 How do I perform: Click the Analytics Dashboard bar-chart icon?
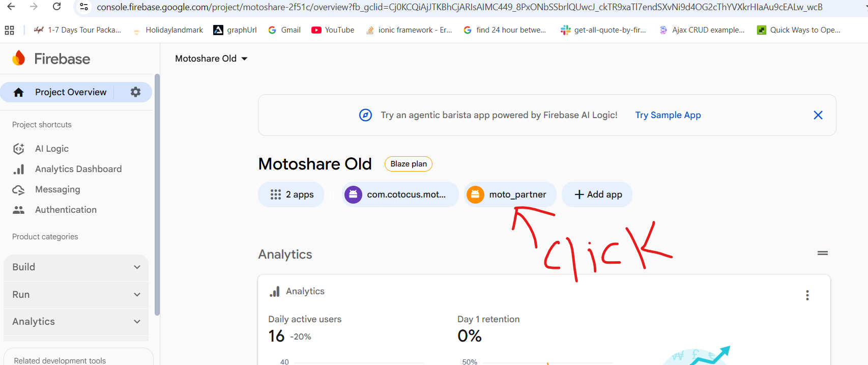[19, 169]
